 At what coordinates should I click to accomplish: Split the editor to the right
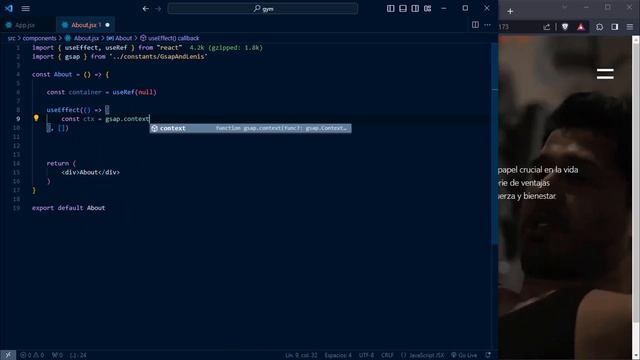(476, 25)
